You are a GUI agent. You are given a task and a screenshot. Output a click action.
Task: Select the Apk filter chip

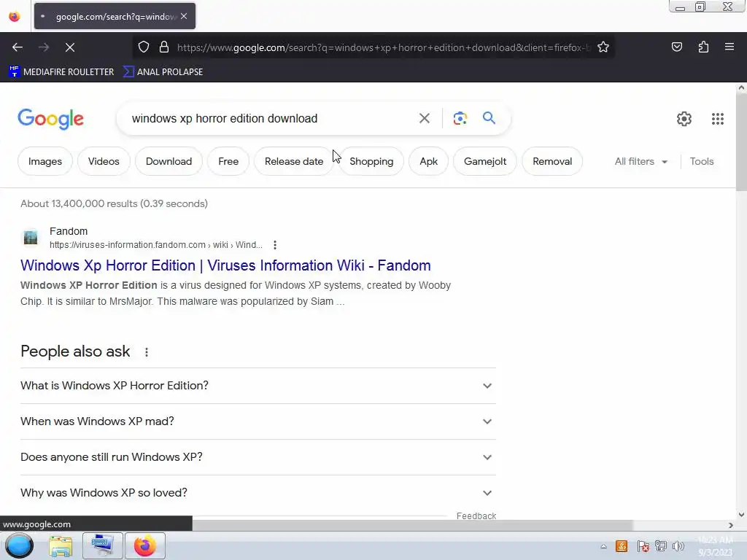pyautogui.click(x=428, y=161)
